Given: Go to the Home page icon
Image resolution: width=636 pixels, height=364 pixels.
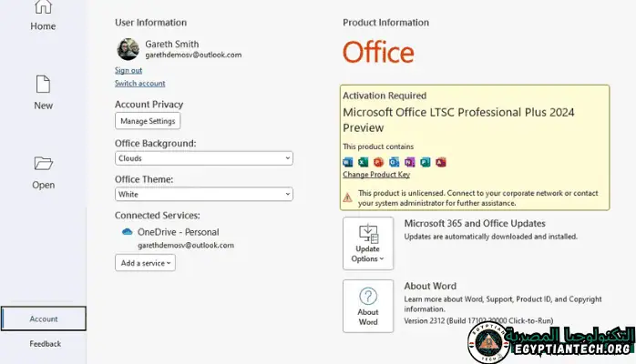Looking at the screenshot, I should pyautogui.click(x=43, y=6).
